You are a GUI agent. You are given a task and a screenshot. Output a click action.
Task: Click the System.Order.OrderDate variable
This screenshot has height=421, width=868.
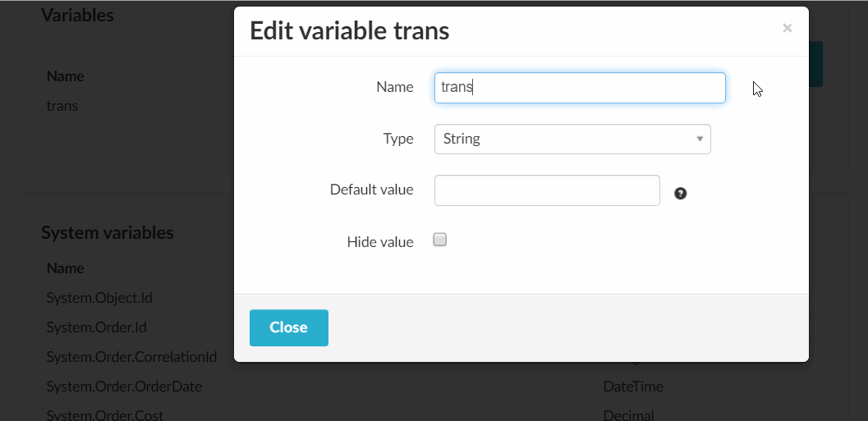tap(124, 387)
